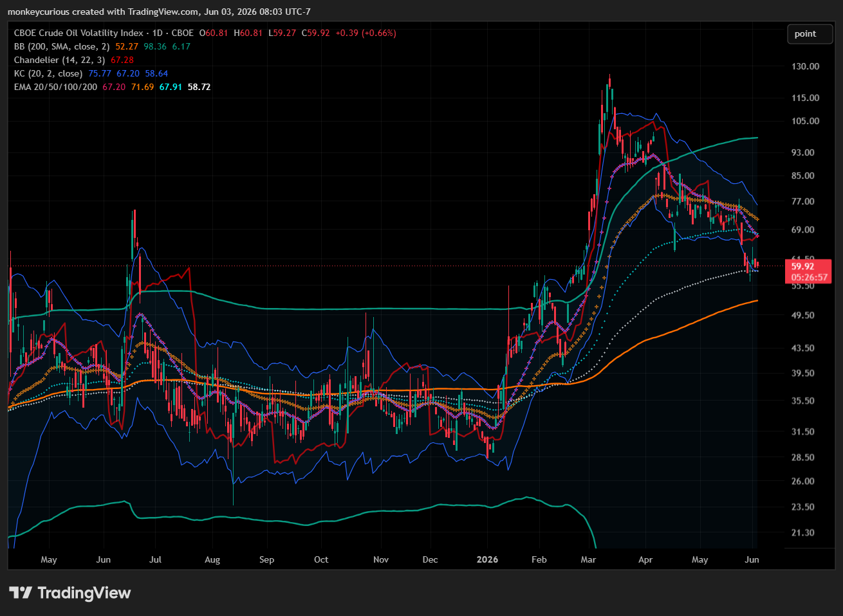The image size is (843, 616).
Task: Click the Apr label on the time axis
Action: [645, 559]
